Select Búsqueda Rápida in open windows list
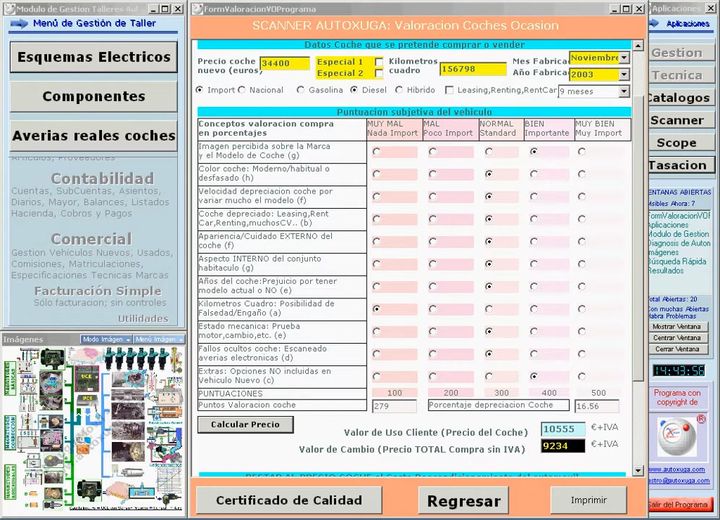The width and height of the screenshot is (720, 520). tap(677, 261)
